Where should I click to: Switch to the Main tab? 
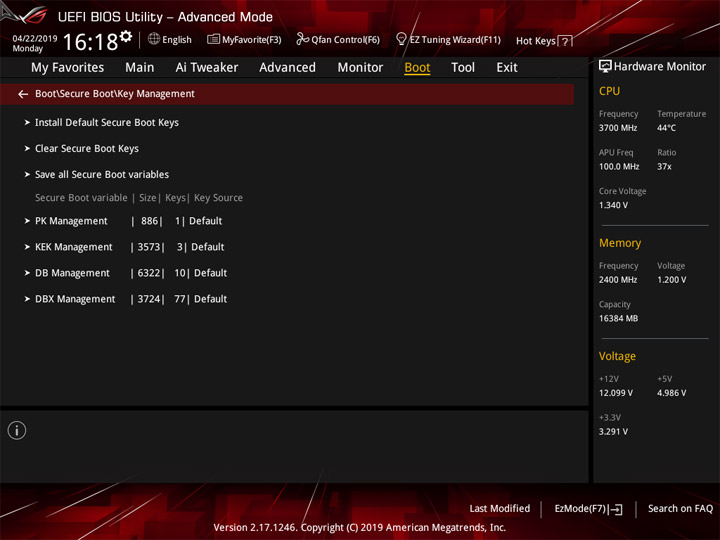[x=140, y=68]
